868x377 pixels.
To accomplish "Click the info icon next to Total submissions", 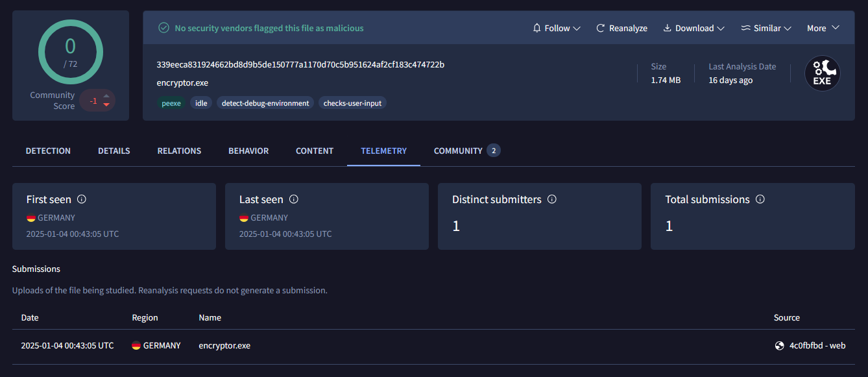I will pyautogui.click(x=760, y=199).
